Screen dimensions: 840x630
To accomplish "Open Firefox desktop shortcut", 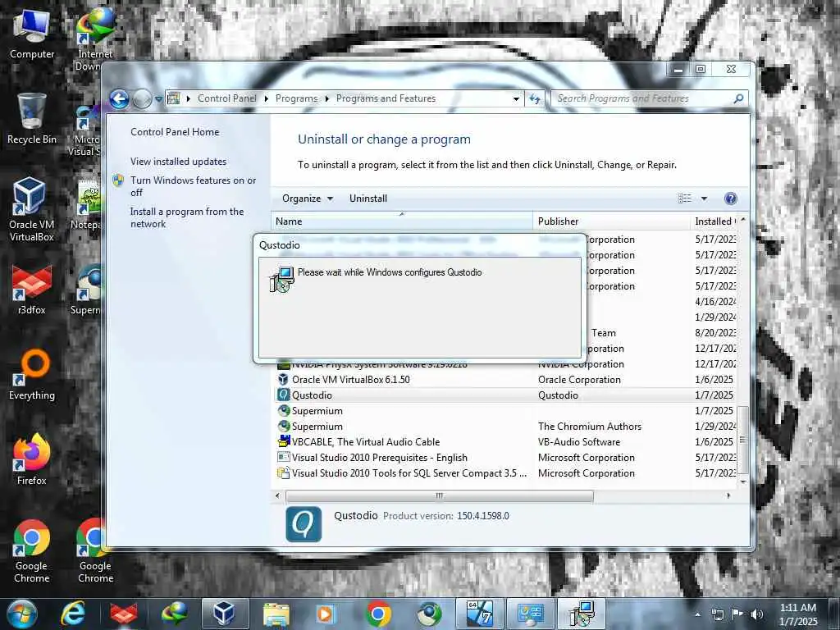I will coord(32,459).
